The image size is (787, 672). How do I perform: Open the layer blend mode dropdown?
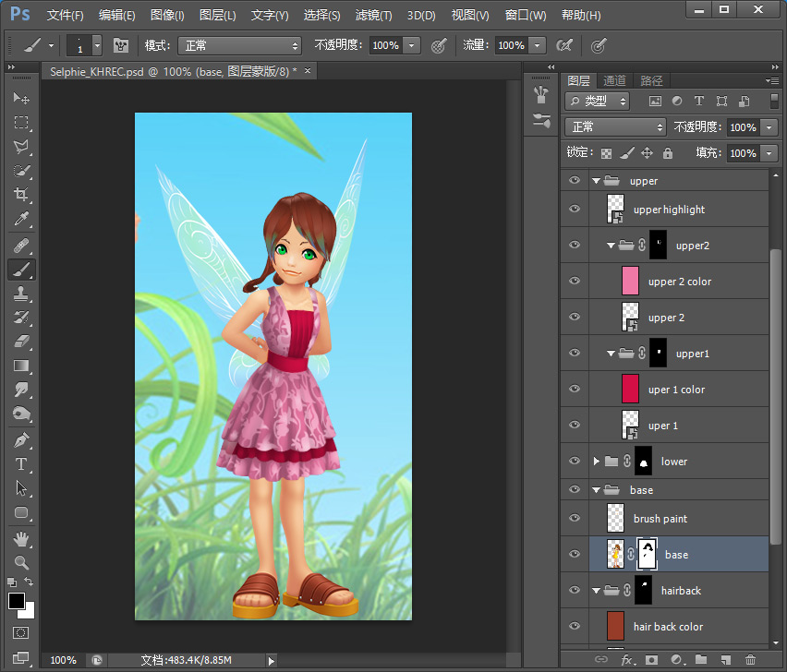point(615,126)
